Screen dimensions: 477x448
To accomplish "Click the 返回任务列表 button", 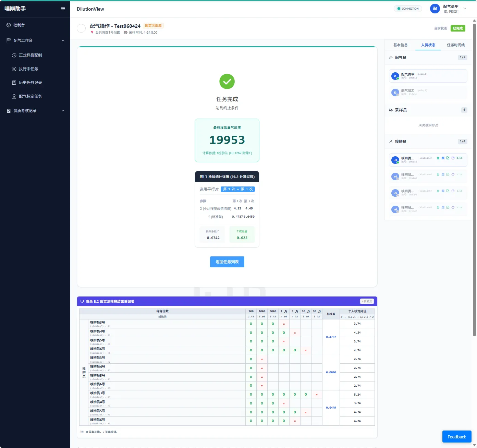I will pyautogui.click(x=227, y=262).
